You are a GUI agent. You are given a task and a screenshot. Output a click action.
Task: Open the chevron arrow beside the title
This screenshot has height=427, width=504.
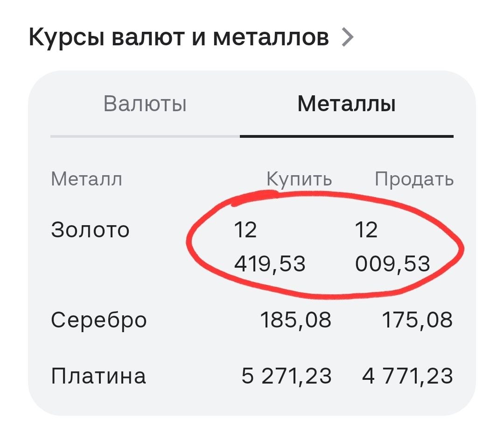pos(347,37)
